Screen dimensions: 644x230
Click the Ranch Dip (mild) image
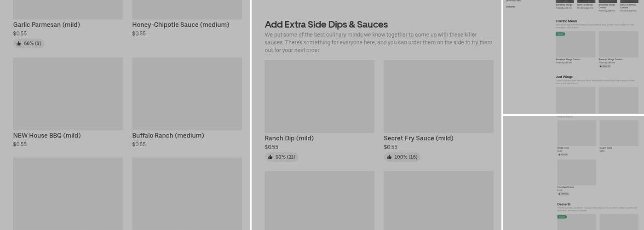coord(319,97)
